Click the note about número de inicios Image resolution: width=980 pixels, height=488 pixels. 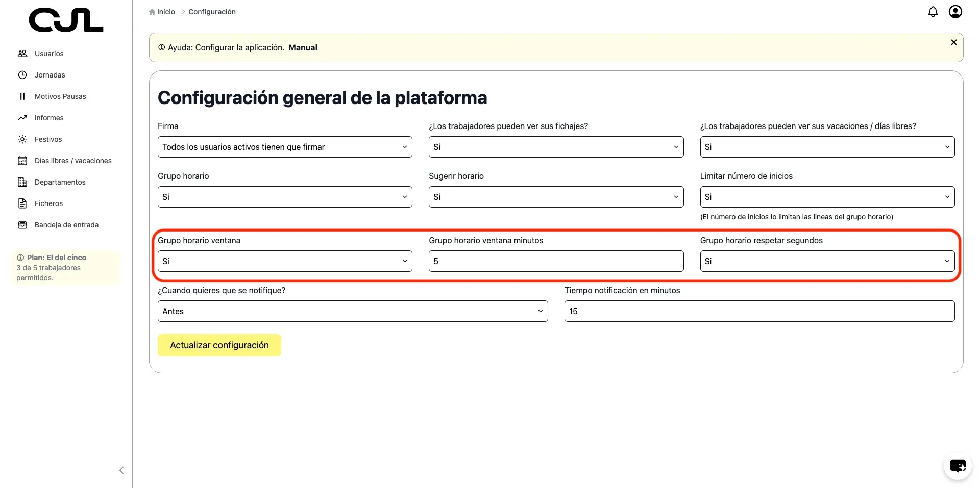point(797,217)
